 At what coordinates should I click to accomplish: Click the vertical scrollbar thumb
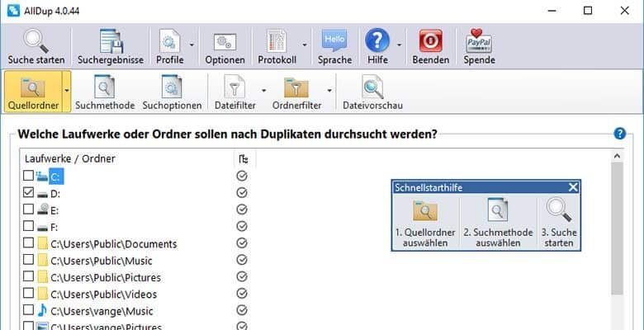click(617, 229)
